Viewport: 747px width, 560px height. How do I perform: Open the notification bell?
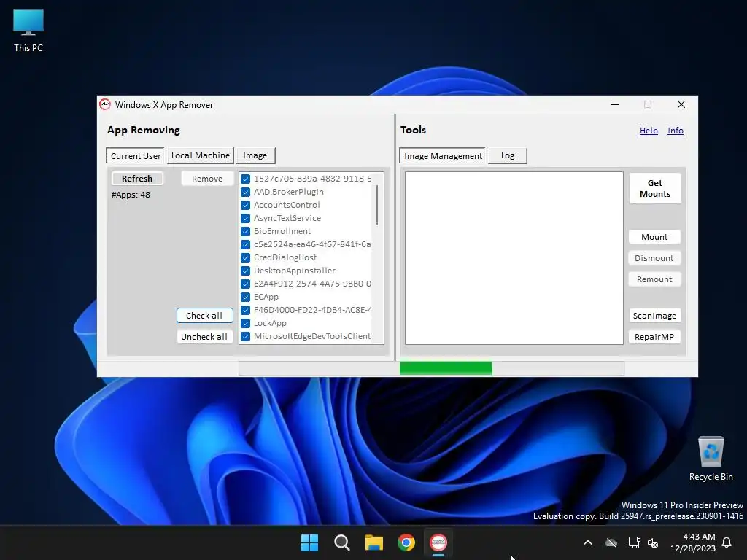[x=727, y=542]
